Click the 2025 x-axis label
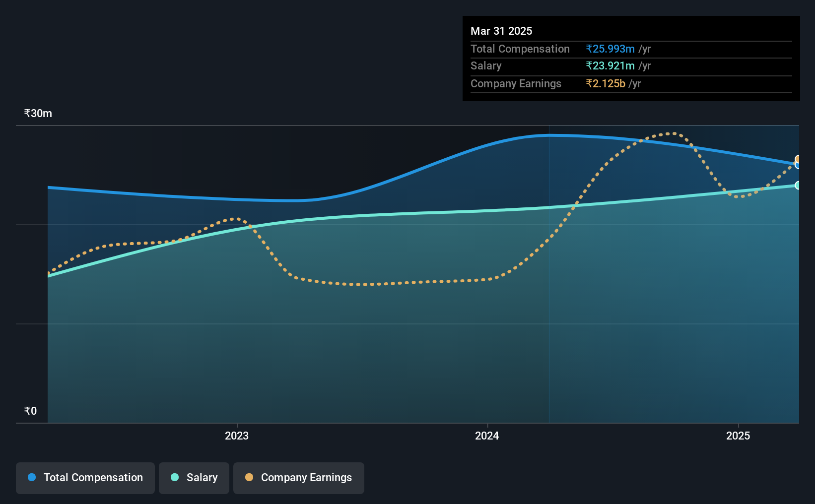 click(738, 436)
